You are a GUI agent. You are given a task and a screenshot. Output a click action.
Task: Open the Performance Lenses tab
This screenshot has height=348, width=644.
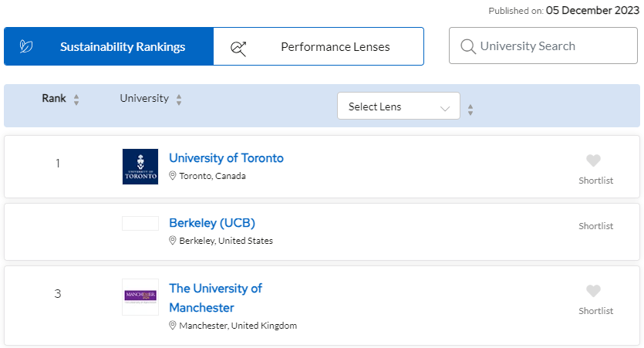click(x=319, y=46)
